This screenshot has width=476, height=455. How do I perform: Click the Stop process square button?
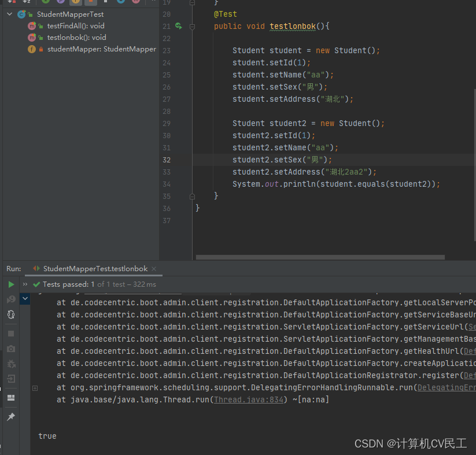pos(11,334)
